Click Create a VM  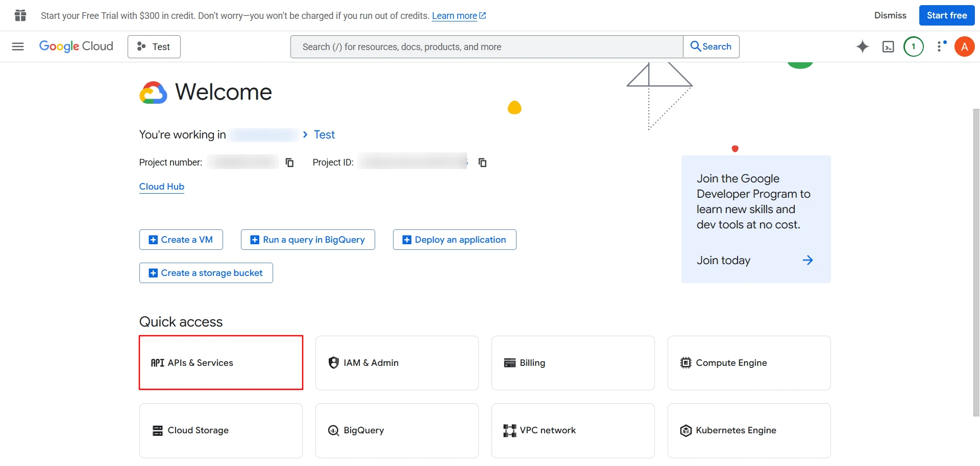click(181, 239)
